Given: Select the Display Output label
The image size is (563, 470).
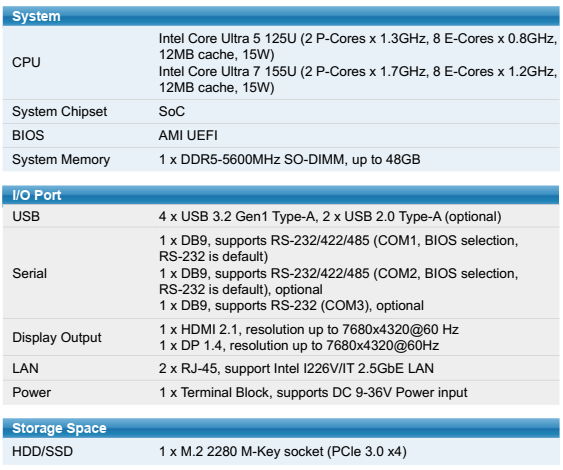Looking at the screenshot, I should [x=57, y=338].
